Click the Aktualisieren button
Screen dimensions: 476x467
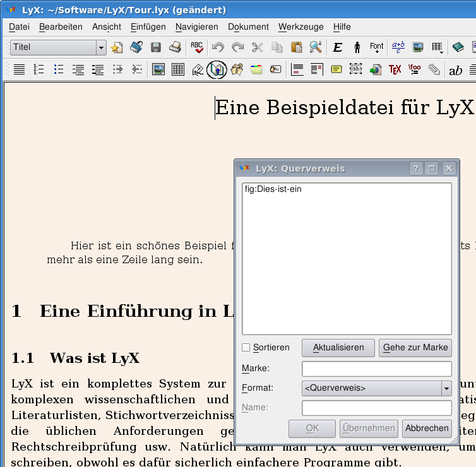(x=338, y=348)
